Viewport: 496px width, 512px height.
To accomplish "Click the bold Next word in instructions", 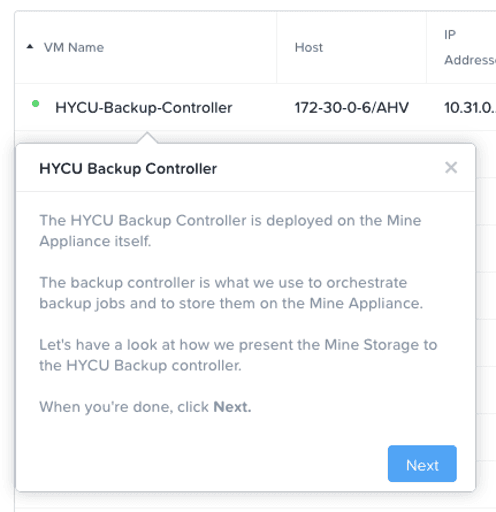I will 232,407.
